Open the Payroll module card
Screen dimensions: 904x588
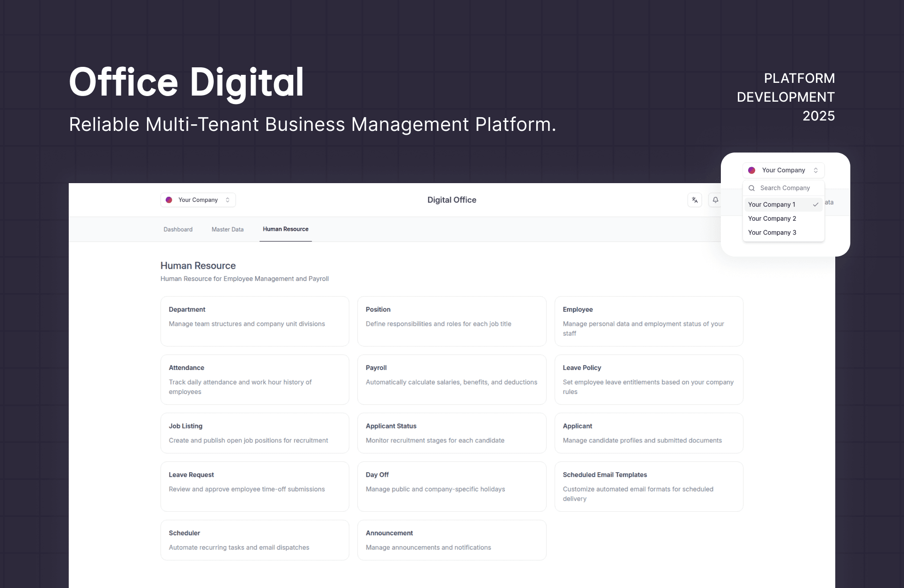452,379
